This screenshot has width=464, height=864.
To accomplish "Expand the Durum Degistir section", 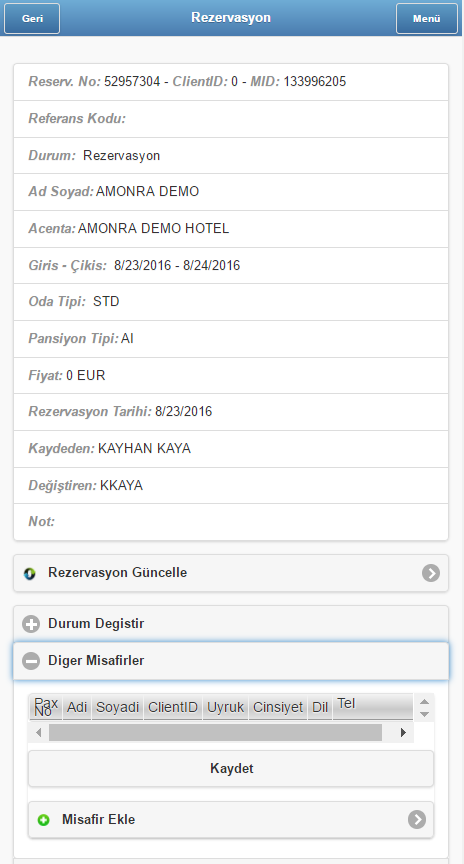I will click(x=231, y=624).
